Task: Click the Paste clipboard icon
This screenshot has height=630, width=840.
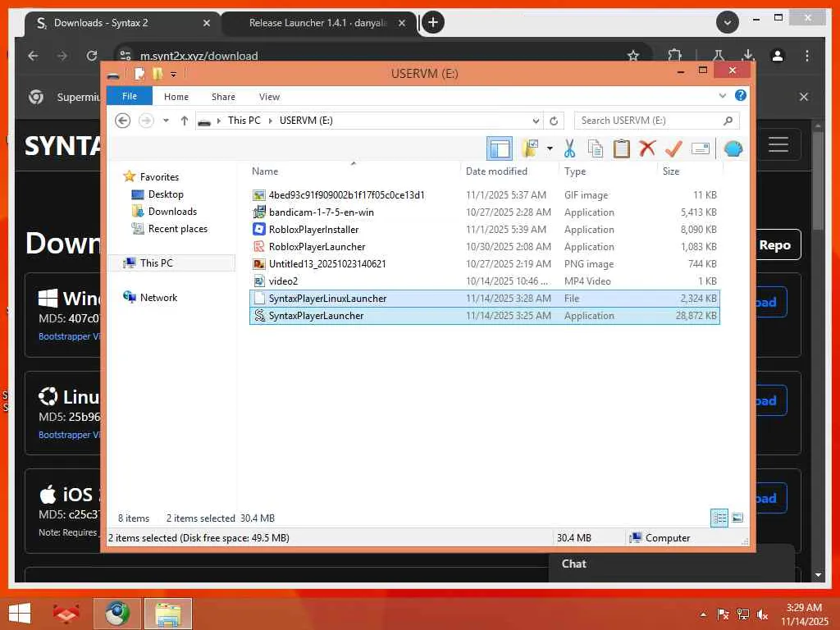Action: [x=621, y=148]
